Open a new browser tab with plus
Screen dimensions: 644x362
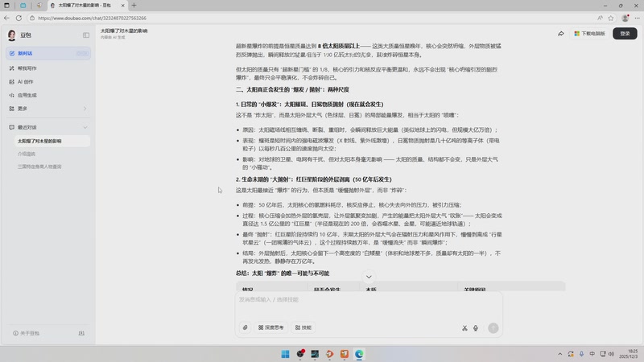[x=134, y=6]
